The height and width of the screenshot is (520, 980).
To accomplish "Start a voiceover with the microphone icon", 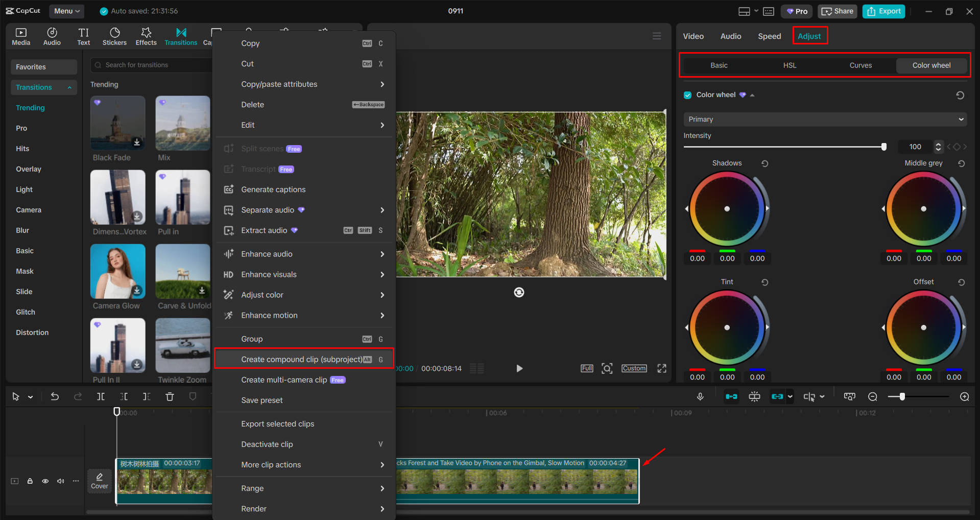I will pyautogui.click(x=700, y=396).
